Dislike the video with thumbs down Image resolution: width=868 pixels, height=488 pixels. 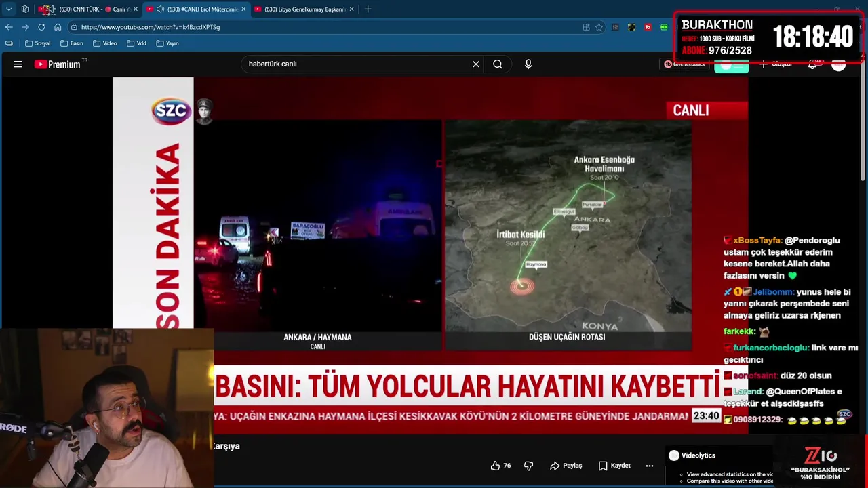pos(529,466)
